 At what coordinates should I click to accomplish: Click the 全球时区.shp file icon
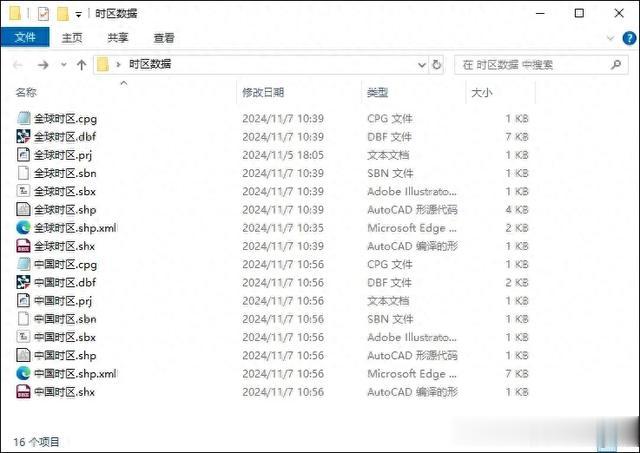23,209
